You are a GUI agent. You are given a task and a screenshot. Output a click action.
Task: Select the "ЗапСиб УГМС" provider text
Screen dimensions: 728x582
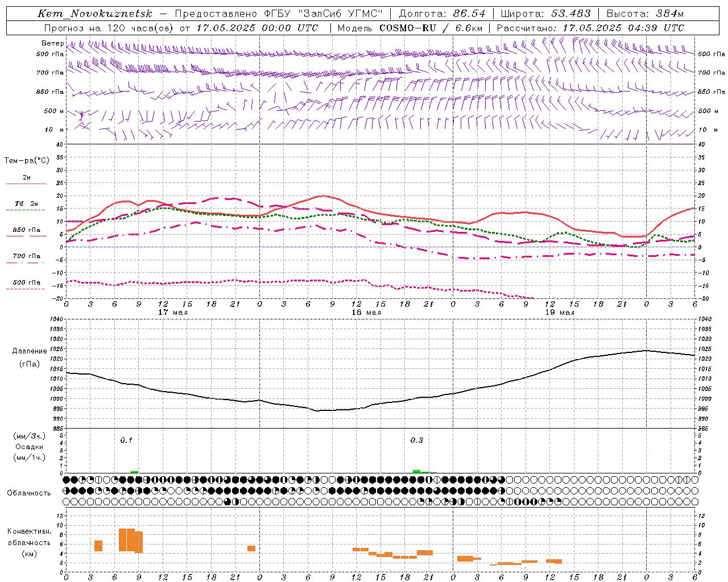click(x=341, y=14)
